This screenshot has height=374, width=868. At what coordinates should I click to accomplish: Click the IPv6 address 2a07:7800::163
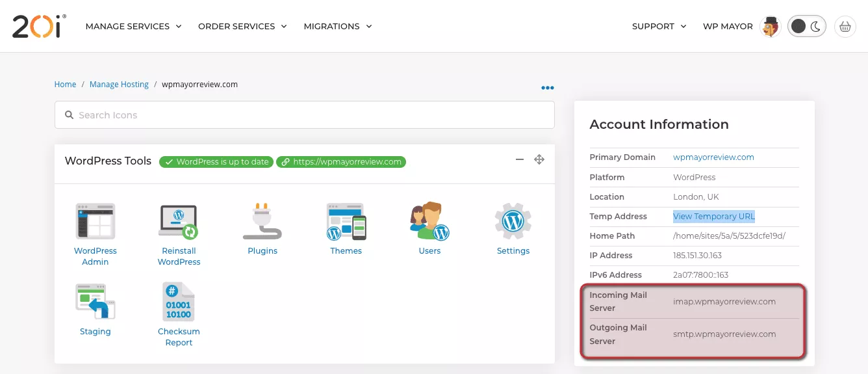pyautogui.click(x=700, y=274)
